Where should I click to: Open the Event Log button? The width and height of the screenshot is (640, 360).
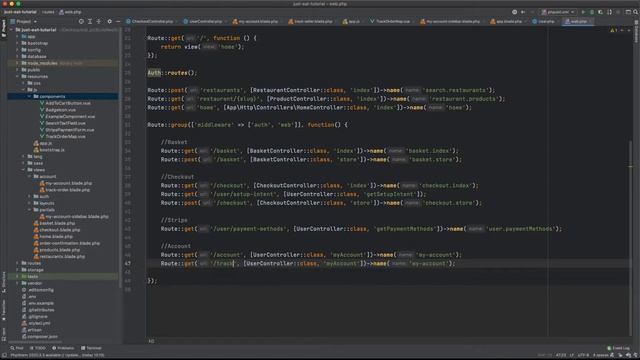(618, 348)
